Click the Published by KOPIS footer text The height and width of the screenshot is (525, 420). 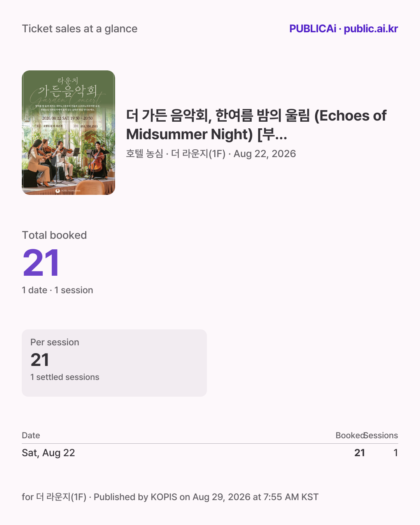point(206,497)
